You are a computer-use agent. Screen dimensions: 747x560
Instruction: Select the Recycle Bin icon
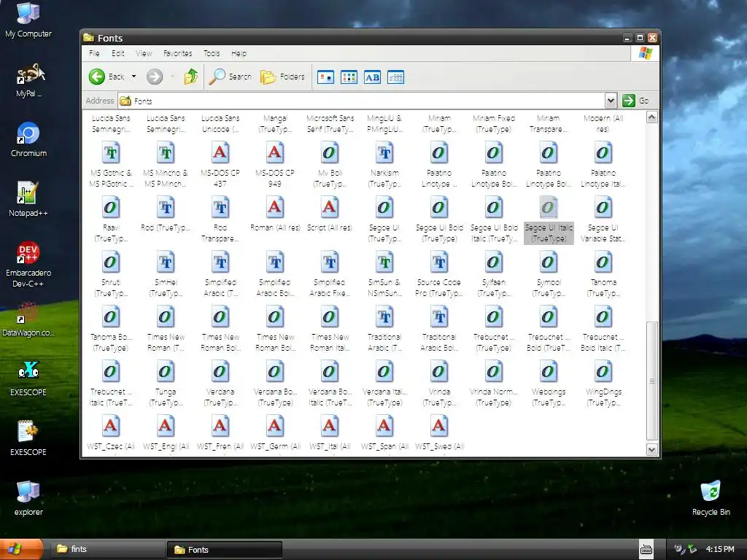point(711,499)
